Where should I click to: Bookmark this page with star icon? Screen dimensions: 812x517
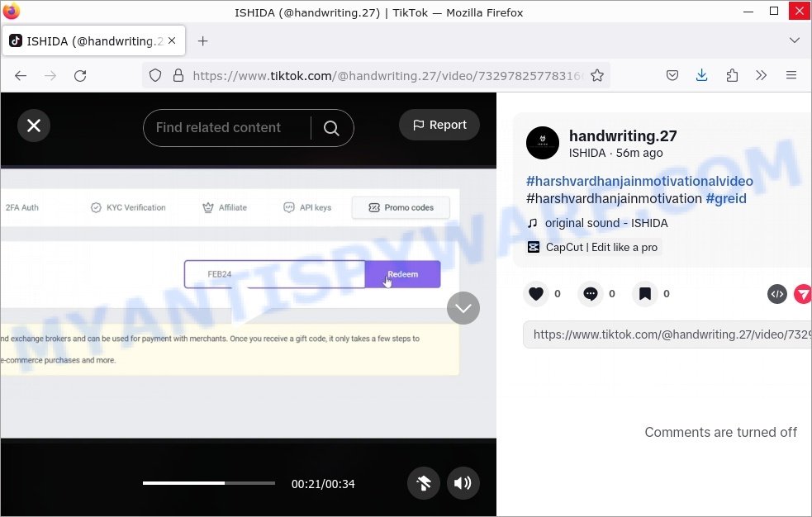click(x=597, y=75)
